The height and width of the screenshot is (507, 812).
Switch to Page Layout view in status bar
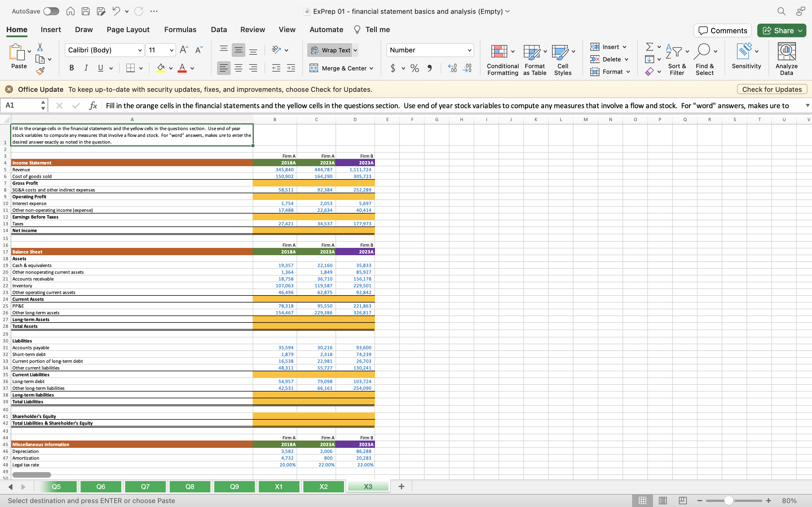tap(662, 501)
